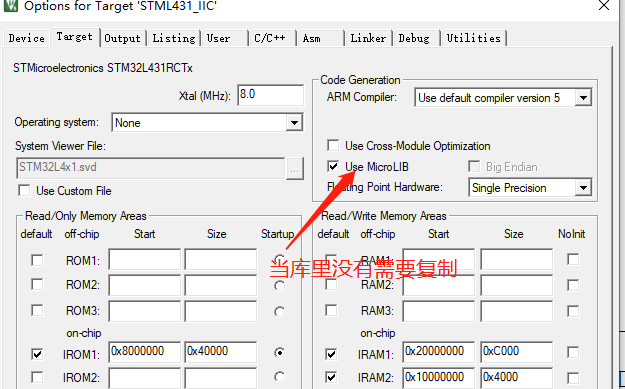Expand the Floating Point Hardware dropdown
625x389 pixels.
coord(583,187)
